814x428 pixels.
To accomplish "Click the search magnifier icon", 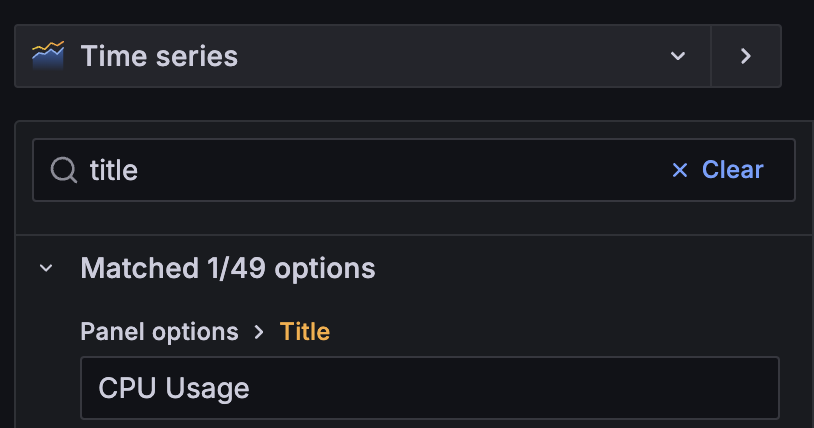I will point(64,170).
